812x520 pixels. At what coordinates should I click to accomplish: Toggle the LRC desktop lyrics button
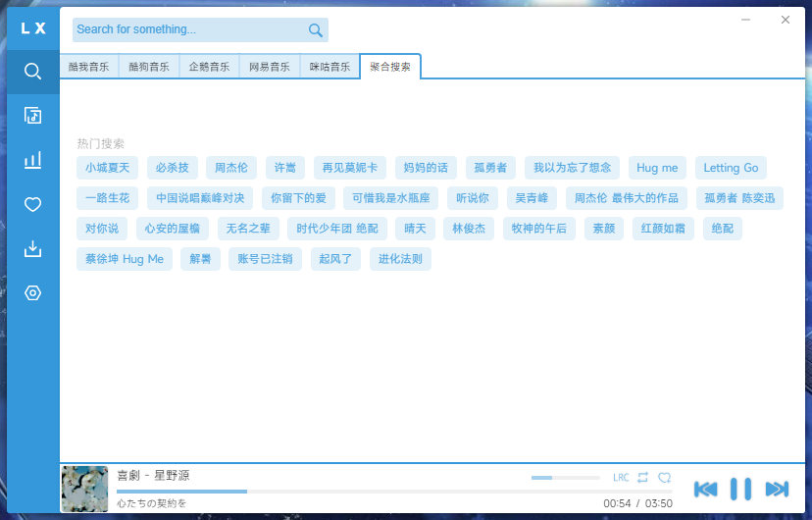point(621,478)
